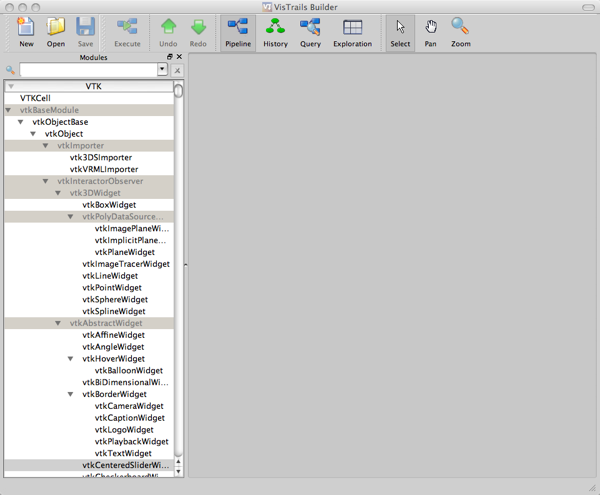
Task: Run the pipeline with Execute icon
Action: point(127,32)
